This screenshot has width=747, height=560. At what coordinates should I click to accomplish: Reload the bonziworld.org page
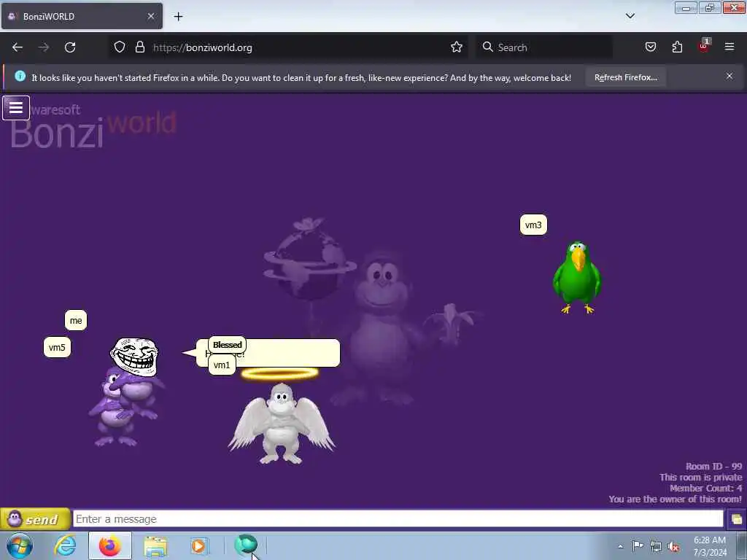[70, 47]
